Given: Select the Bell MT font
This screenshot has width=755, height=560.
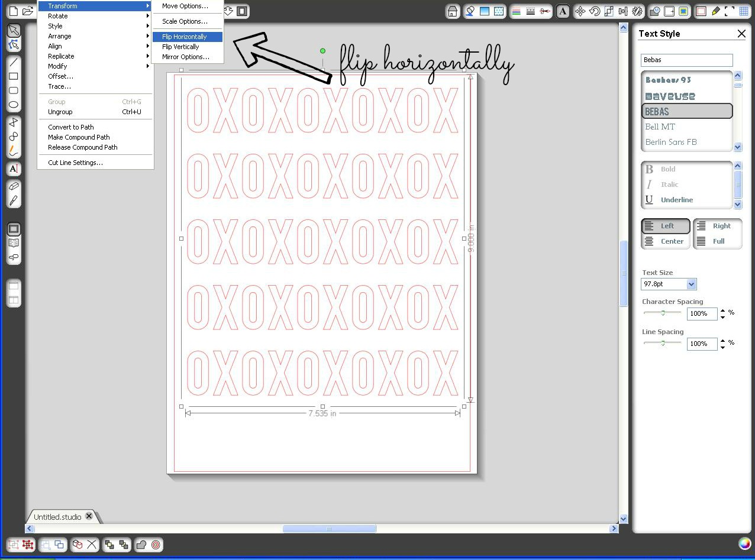Looking at the screenshot, I should click(x=687, y=127).
